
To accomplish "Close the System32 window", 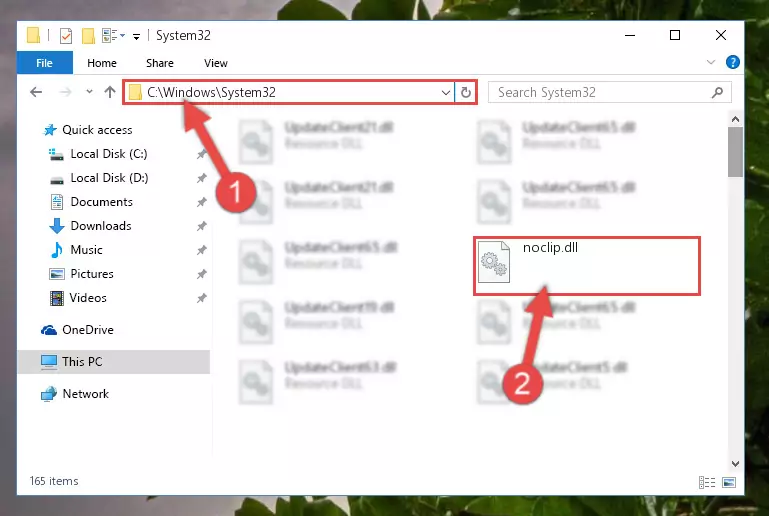I will point(720,35).
